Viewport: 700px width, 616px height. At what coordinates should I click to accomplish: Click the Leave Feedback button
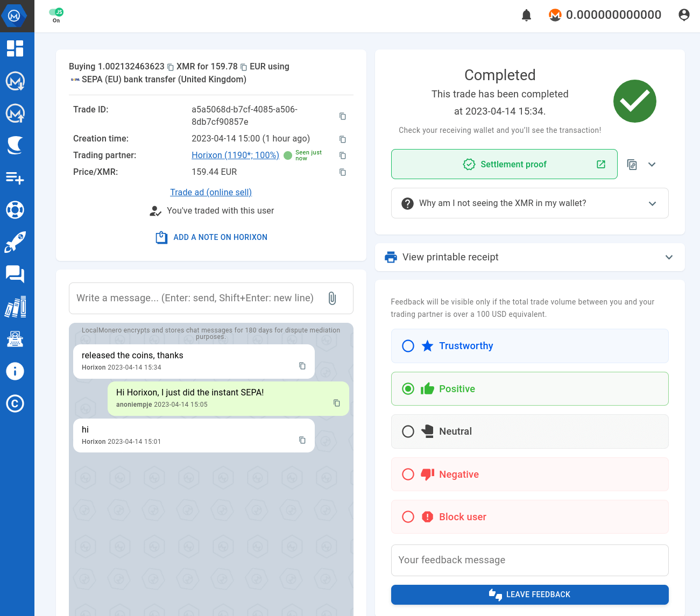coord(529,594)
